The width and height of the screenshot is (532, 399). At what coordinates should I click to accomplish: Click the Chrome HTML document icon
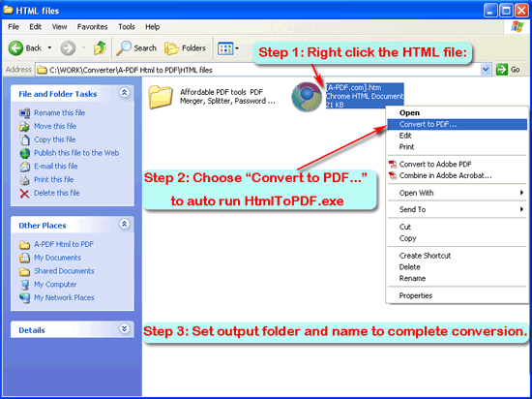point(307,97)
